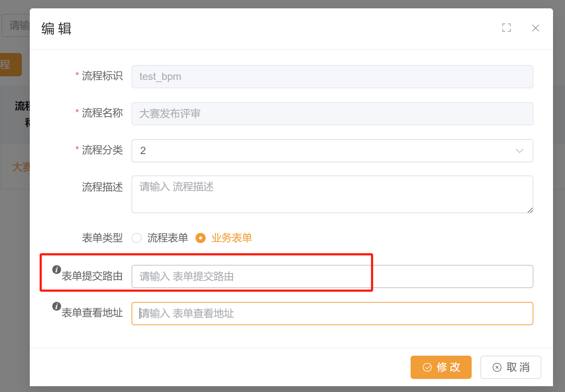Select the 业务表单 radio button

[x=201, y=238]
